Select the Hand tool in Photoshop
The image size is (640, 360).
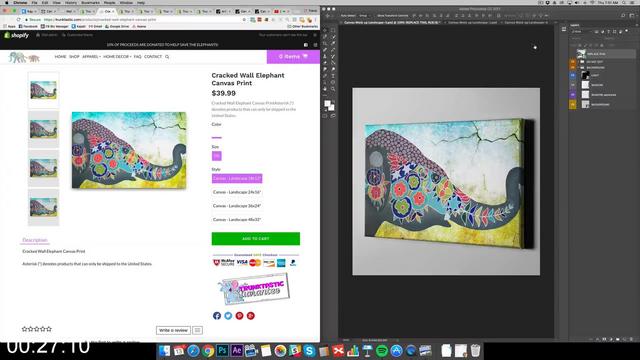pos(325,89)
